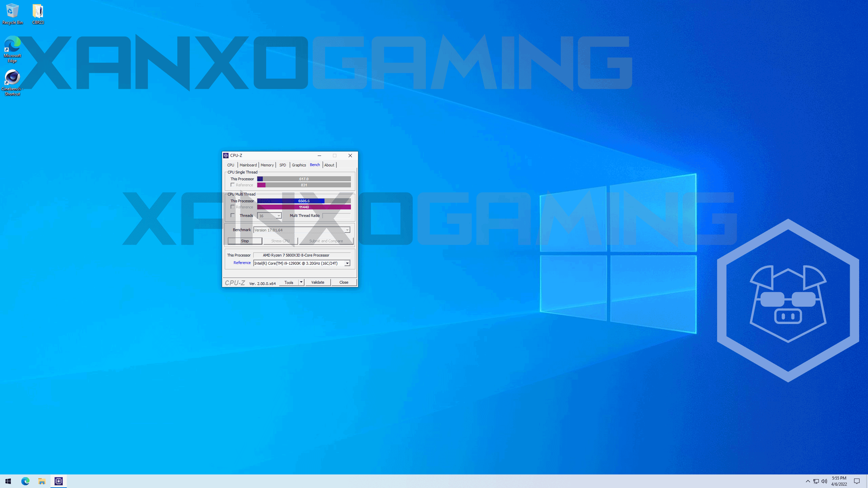The width and height of the screenshot is (868, 488).
Task: Enable the Single Thread Reference checkbox
Action: point(233,185)
